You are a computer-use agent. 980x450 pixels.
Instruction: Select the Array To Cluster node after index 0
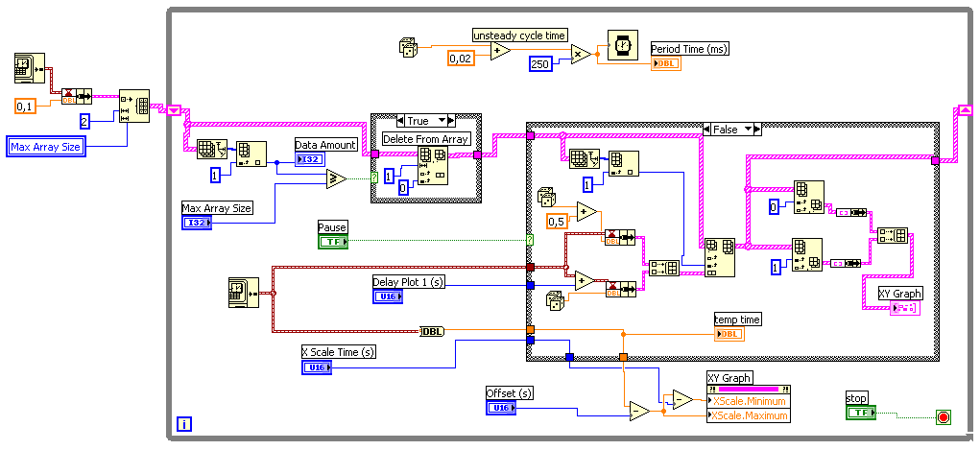851,212
